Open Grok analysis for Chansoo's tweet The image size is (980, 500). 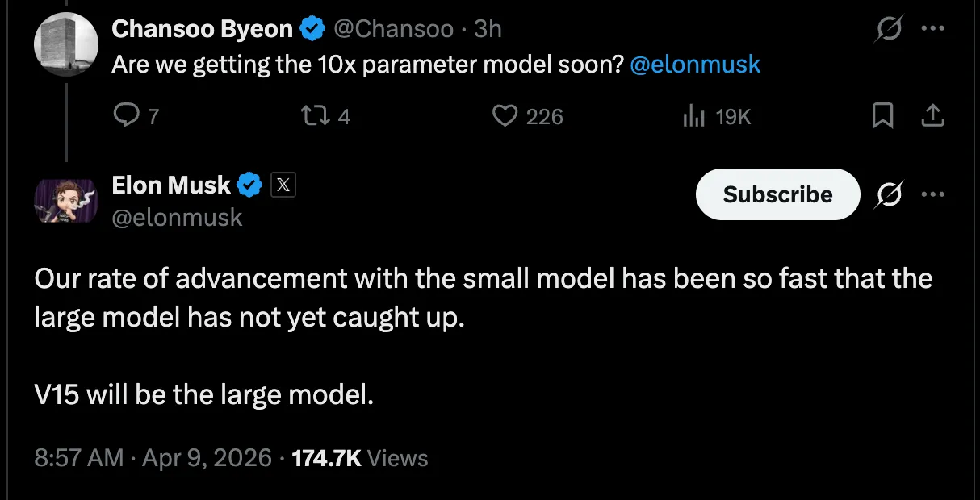[888, 27]
